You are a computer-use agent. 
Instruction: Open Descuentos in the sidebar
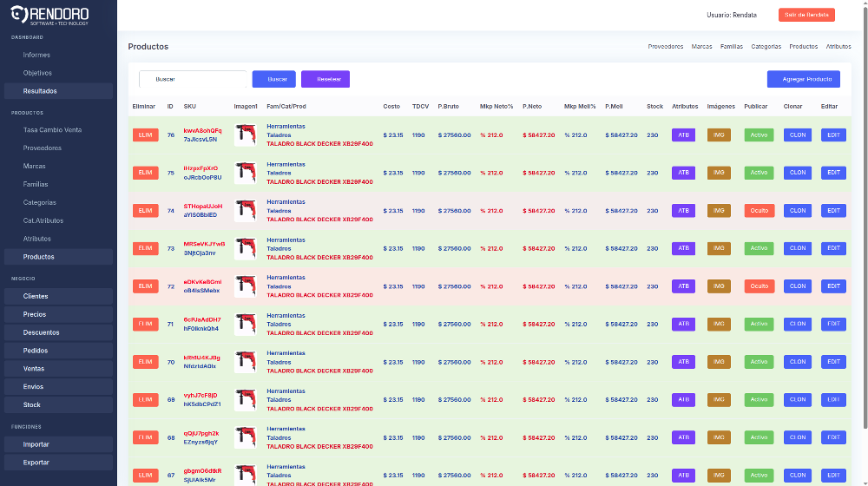pyautogui.click(x=58, y=332)
